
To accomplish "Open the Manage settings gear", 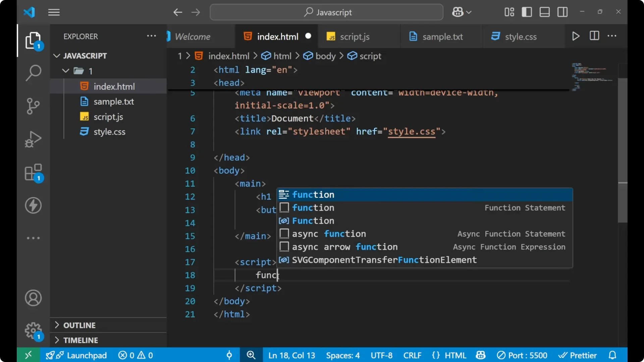I will [x=33, y=330].
